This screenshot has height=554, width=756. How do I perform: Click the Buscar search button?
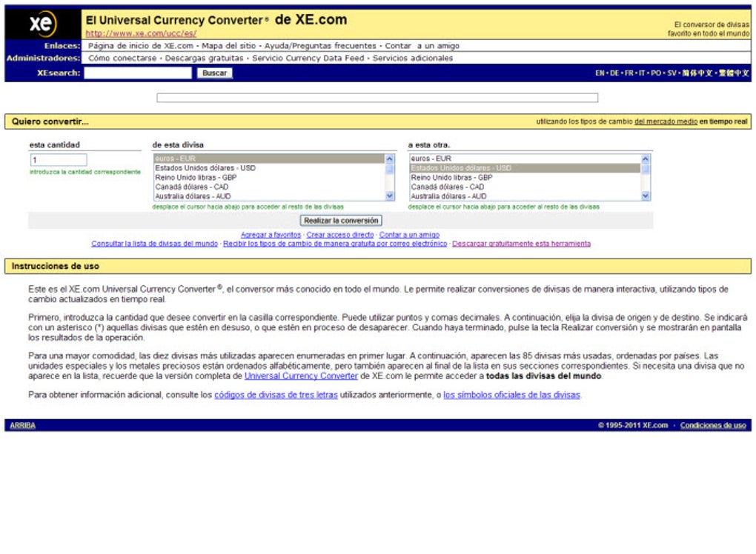(x=215, y=73)
